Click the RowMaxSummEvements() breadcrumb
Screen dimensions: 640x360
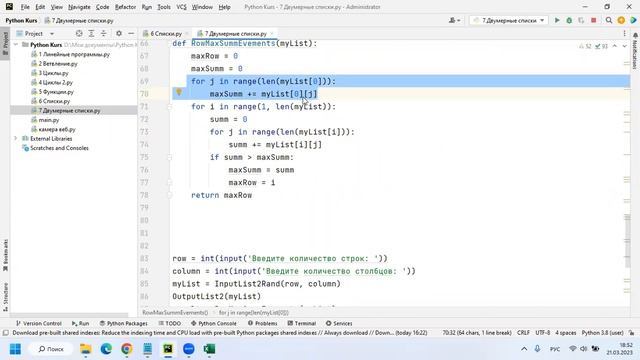click(175, 313)
